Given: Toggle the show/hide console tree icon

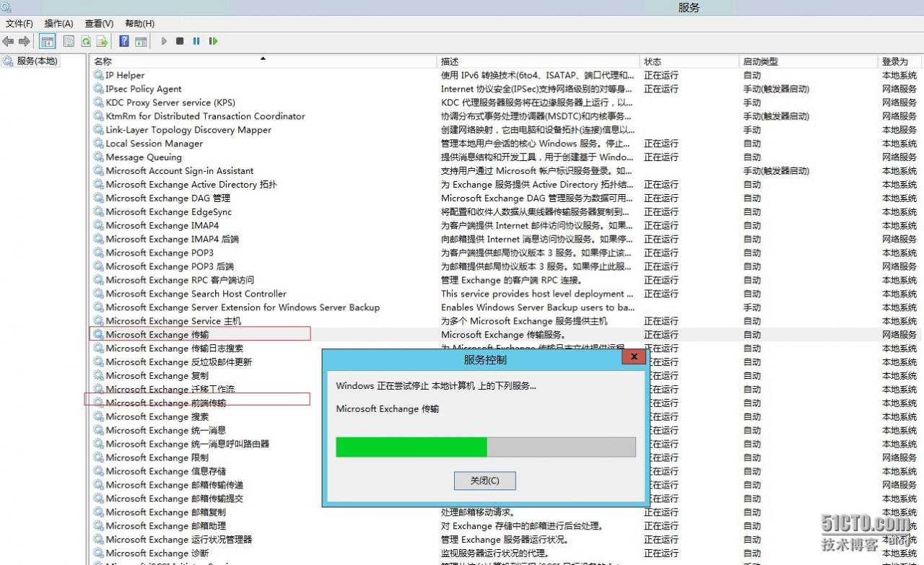Looking at the screenshot, I should pyautogui.click(x=47, y=41).
